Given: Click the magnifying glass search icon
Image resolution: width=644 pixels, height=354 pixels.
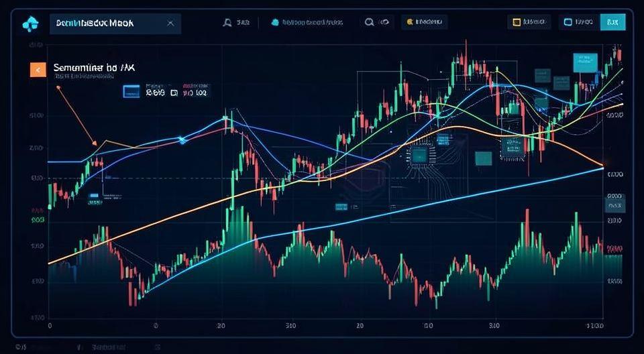Looking at the screenshot, I should [x=369, y=22].
